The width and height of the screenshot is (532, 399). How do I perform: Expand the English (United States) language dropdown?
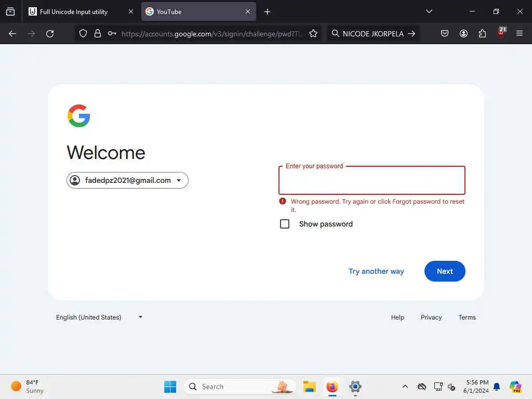99,317
